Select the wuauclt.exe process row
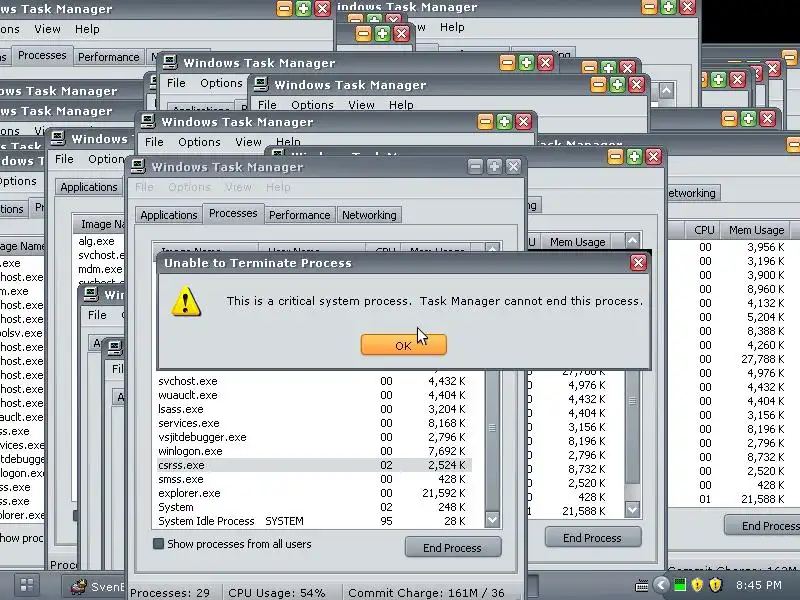This screenshot has width=800, height=600. tap(314, 395)
